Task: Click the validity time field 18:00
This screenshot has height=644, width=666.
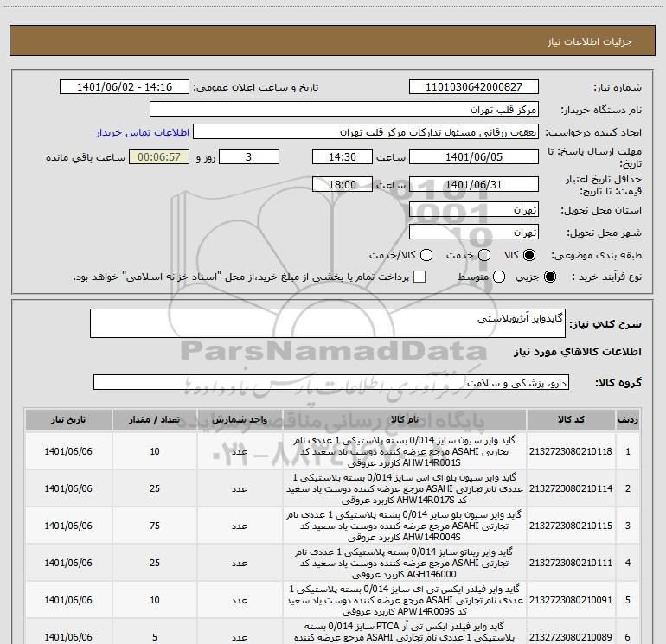Action: click(343, 184)
